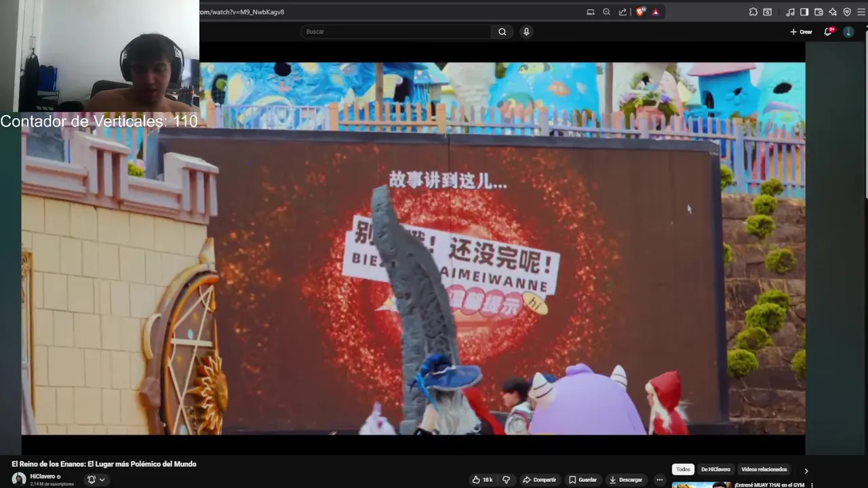Open the media control music note icon
This screenshot has width=868, height=488.
tap(791, 12)
